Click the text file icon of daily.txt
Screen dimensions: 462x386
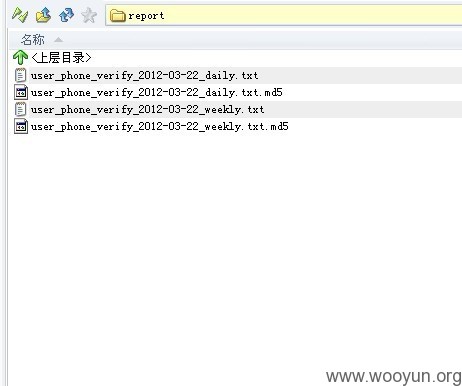tap(20, 75)
